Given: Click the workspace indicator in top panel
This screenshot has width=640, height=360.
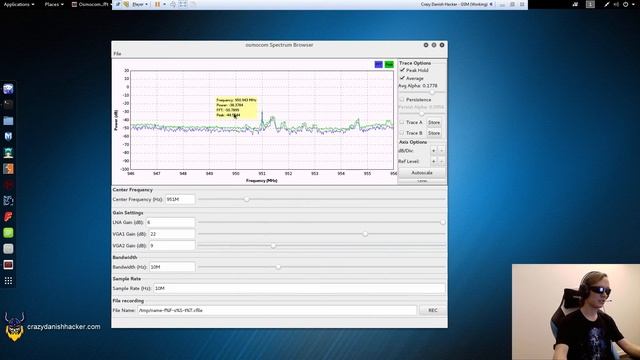Looking at the screenshot, I should [590, 4].
